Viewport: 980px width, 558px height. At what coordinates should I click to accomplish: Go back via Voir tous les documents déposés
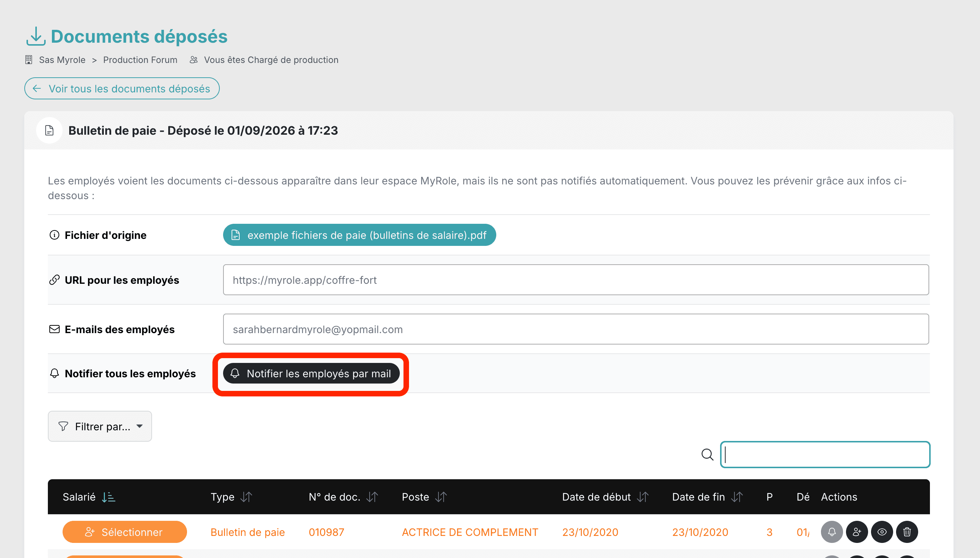coord(122,89)
